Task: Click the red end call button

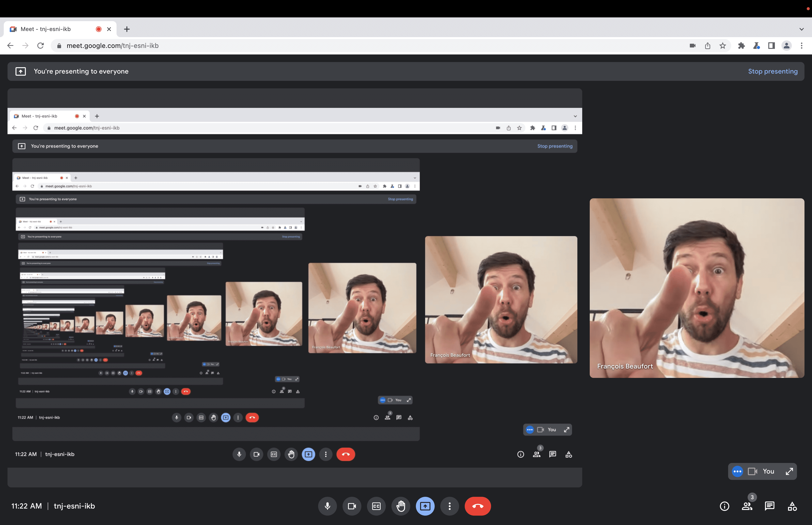Action: click(x=478, y=506)
